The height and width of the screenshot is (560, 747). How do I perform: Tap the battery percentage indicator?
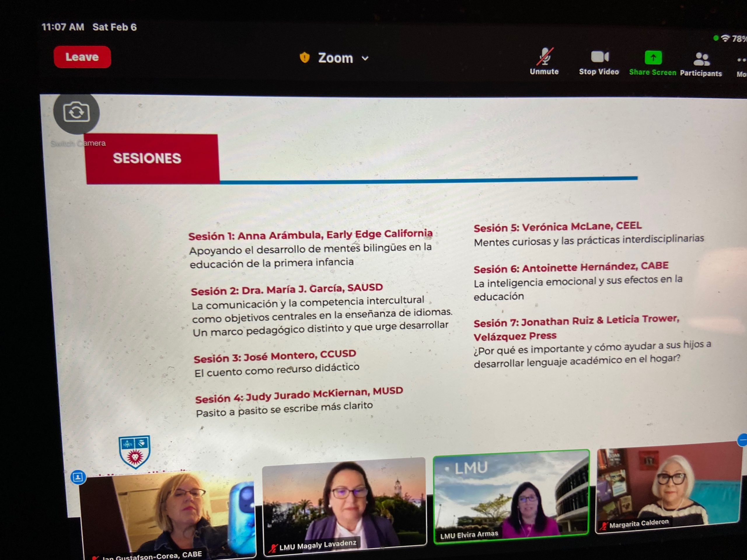pyautogui.click(x=739, y=39)
